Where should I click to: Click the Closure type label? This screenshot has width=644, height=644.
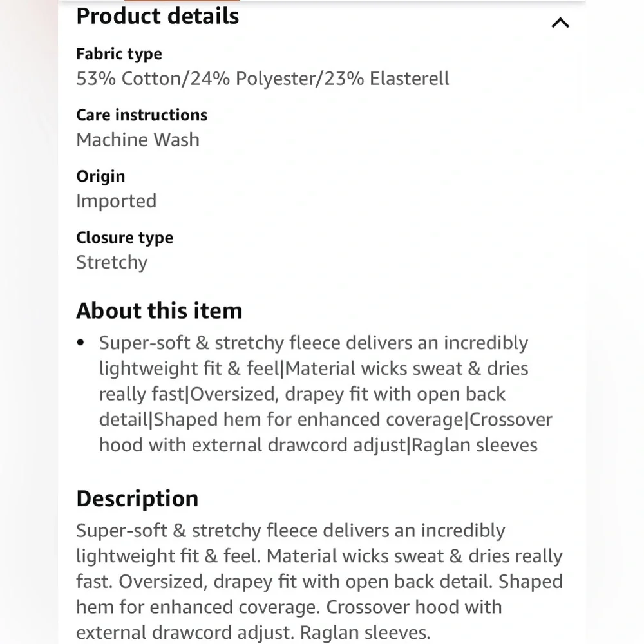tap(124, 238)
